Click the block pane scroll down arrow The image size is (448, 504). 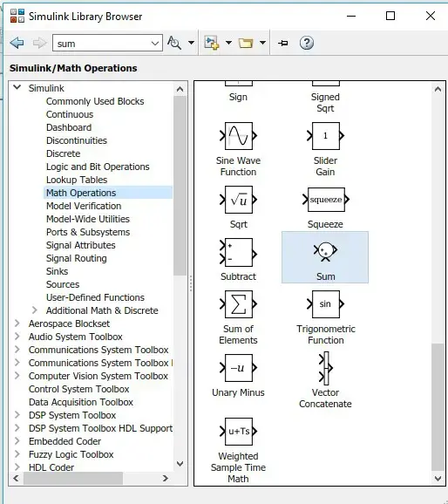tap(438, 479)
